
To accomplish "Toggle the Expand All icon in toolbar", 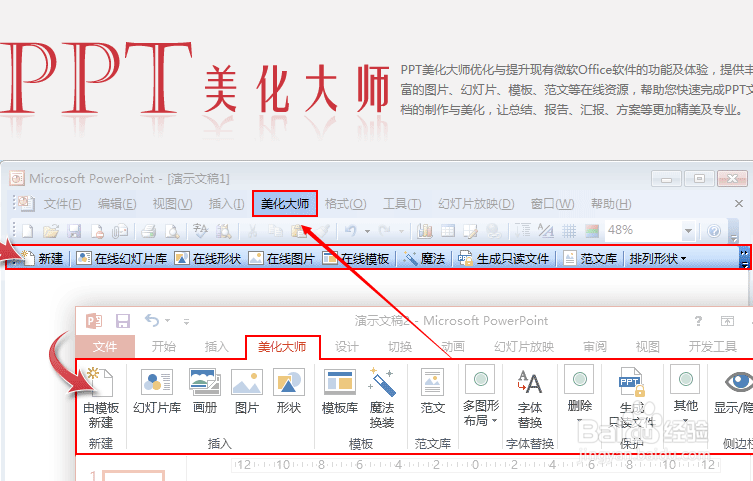I will [x=522, y=231].
